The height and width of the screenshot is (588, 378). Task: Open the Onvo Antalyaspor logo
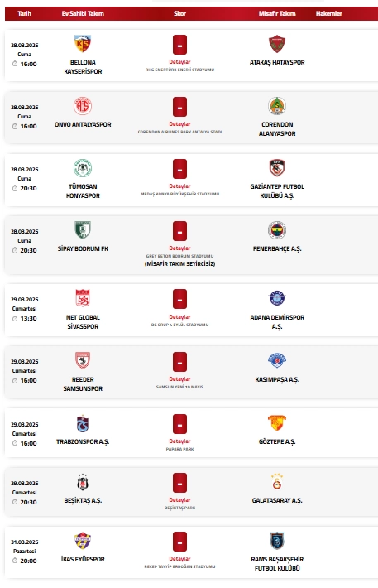pyautogui.click(x=83, y=106)
